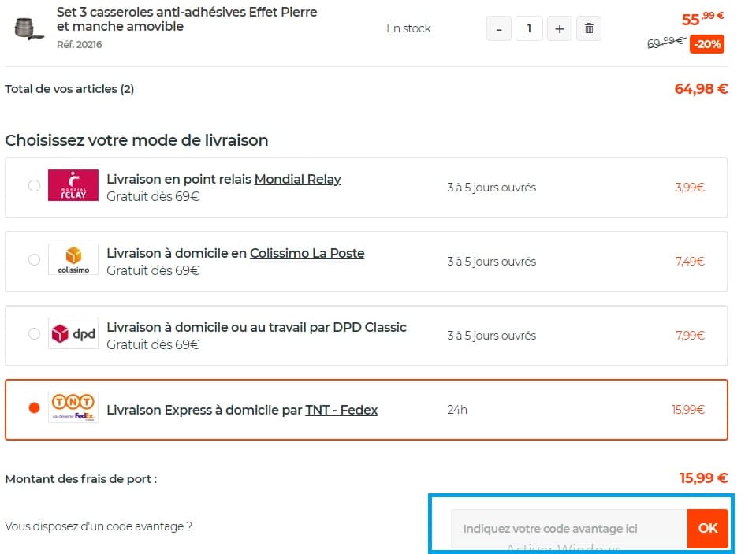Click the -20% discount badge
The image size is (756, 554).
(707, 44)
